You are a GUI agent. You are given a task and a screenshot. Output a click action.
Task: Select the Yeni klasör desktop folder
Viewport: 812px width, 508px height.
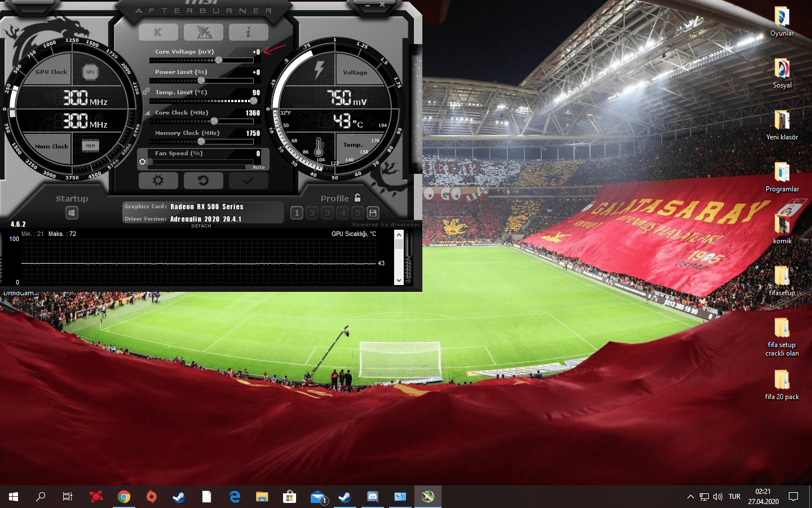pos(782,125)
